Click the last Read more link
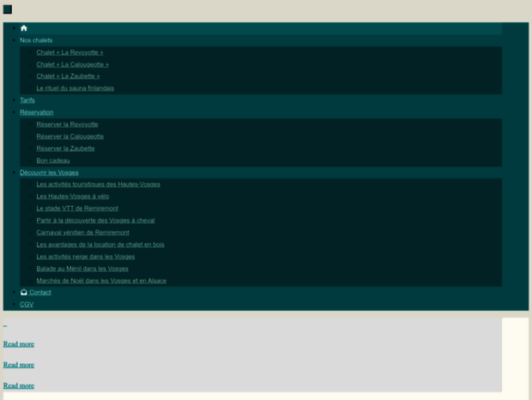The height and width of the screenshot is (400, 532). [19, 385]
